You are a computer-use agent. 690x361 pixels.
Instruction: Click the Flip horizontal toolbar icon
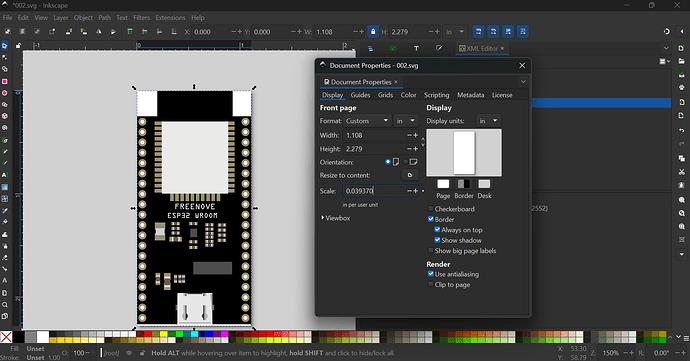99,32
